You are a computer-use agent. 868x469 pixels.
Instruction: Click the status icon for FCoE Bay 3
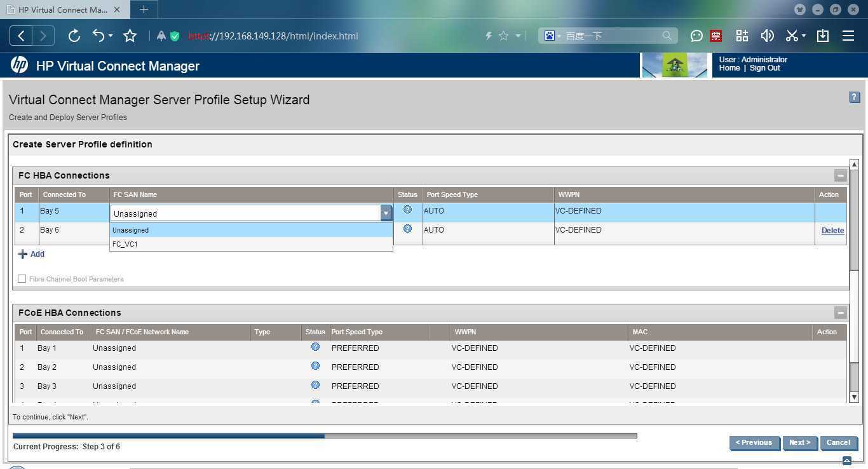[x=315, y=385]
